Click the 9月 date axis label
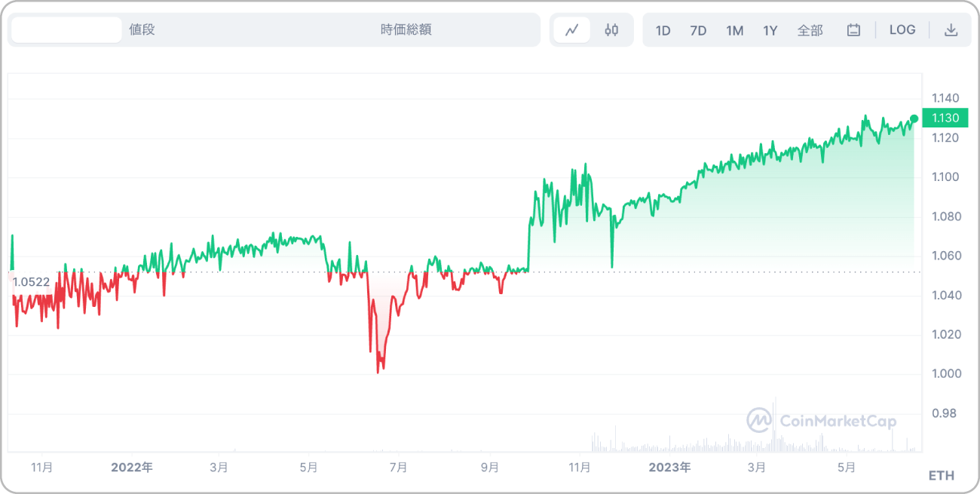The image size is (980, 494). coord(490,468)
